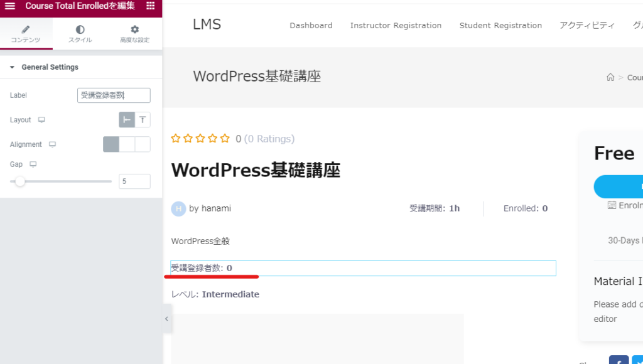The image size is (643, 364).
Task: Collapse the General Settings section
Action: point(12,67)
